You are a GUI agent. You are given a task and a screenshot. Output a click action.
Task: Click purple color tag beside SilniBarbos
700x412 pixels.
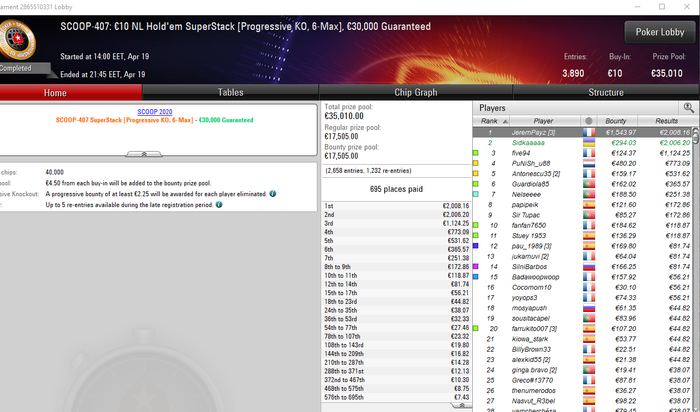(476, 266)
